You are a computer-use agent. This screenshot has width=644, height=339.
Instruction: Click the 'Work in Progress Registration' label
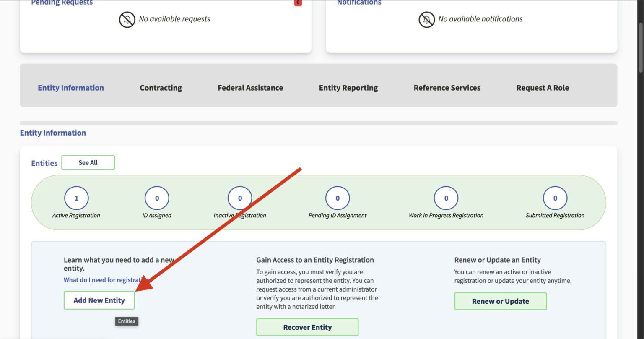pos(446,215)
